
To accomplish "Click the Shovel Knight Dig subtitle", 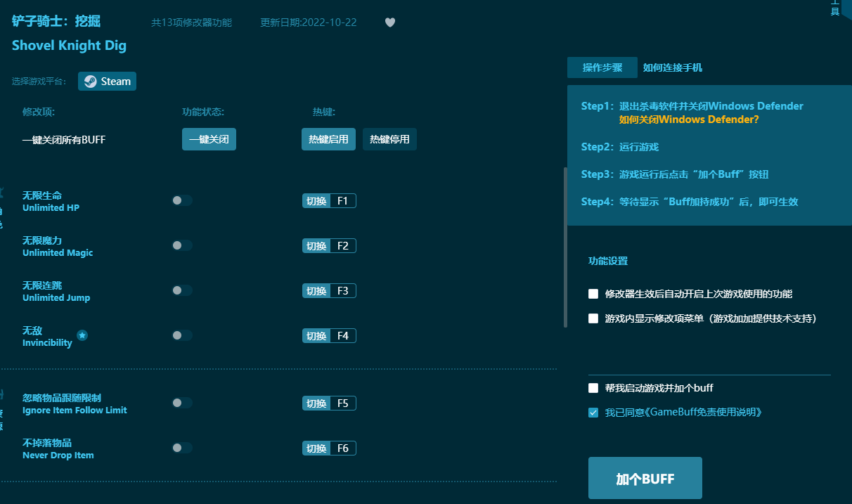I will [69, 46].
